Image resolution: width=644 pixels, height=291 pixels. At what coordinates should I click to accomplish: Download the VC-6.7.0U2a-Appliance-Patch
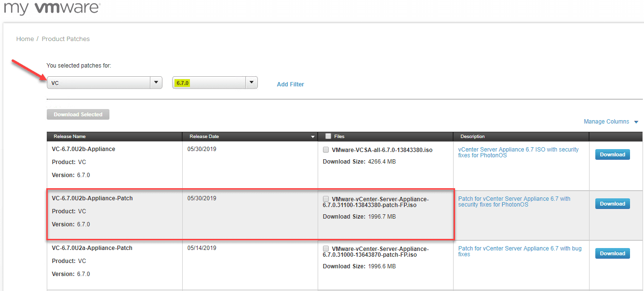[x=613, y=253]
